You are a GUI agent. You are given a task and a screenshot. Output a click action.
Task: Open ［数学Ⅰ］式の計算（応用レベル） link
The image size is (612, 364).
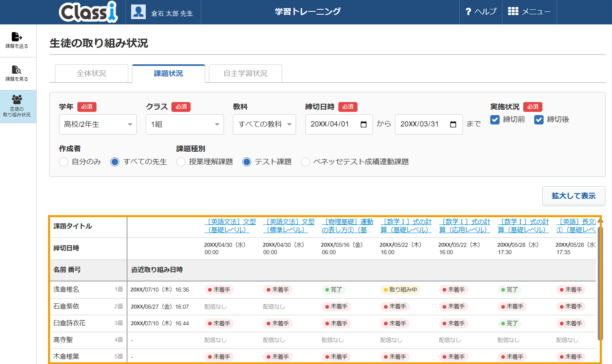coord(465,226)
